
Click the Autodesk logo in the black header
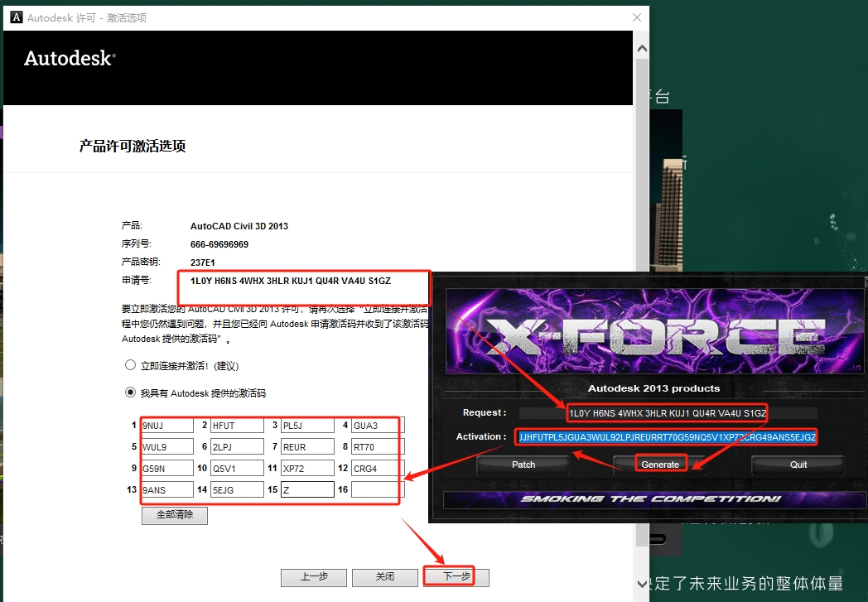(70, 59)
